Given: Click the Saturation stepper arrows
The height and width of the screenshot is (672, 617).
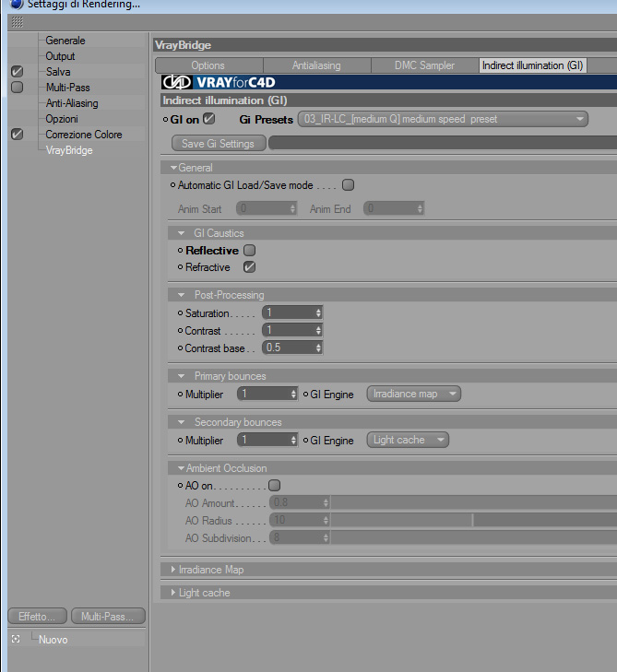Looking at the screenshot, I should click(x=318, y=312).
